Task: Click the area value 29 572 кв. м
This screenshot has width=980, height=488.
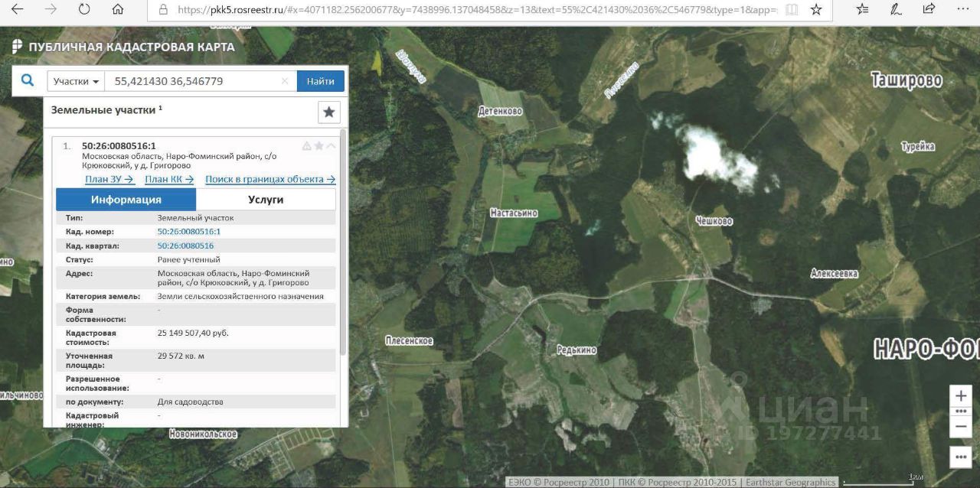Action: pyautogui.click(x=181, y=356)
